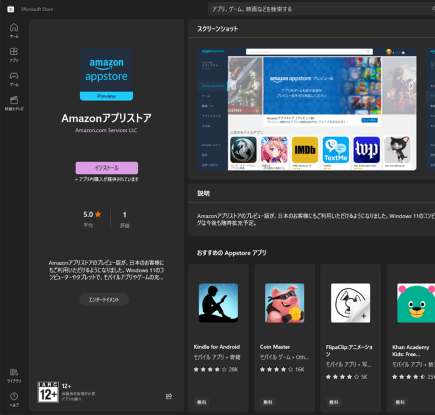Viewport: 435px width, 415px height.
Task: Click the app search box
Action: tap(321, 9)
